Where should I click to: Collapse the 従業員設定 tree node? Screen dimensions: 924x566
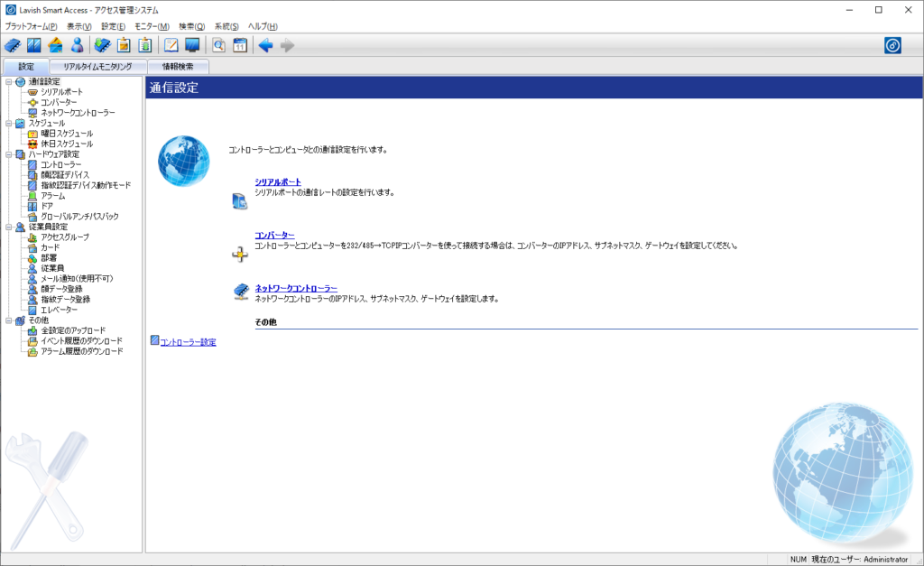click(8, 227)
